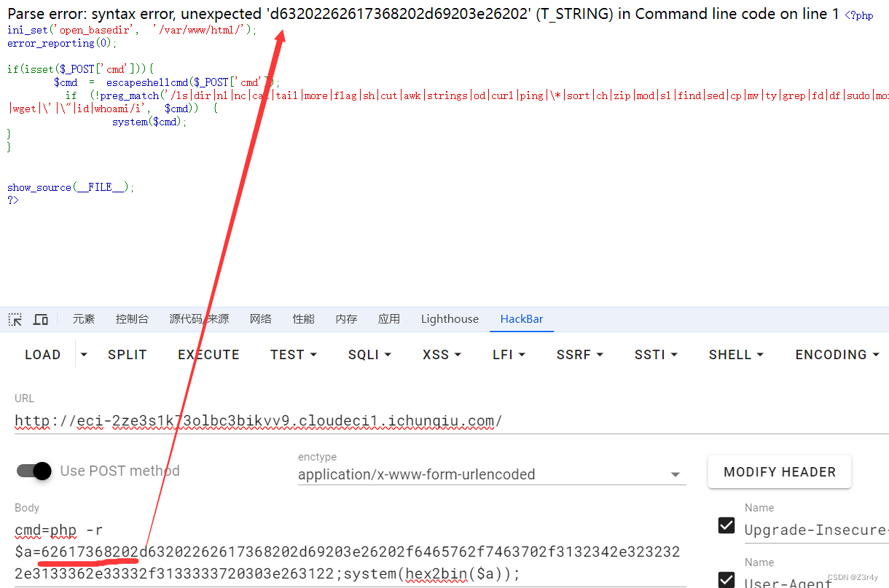Click the error_reporting(0) code line
The width and height of the screenshot is (889, 588).
(62, 43)
